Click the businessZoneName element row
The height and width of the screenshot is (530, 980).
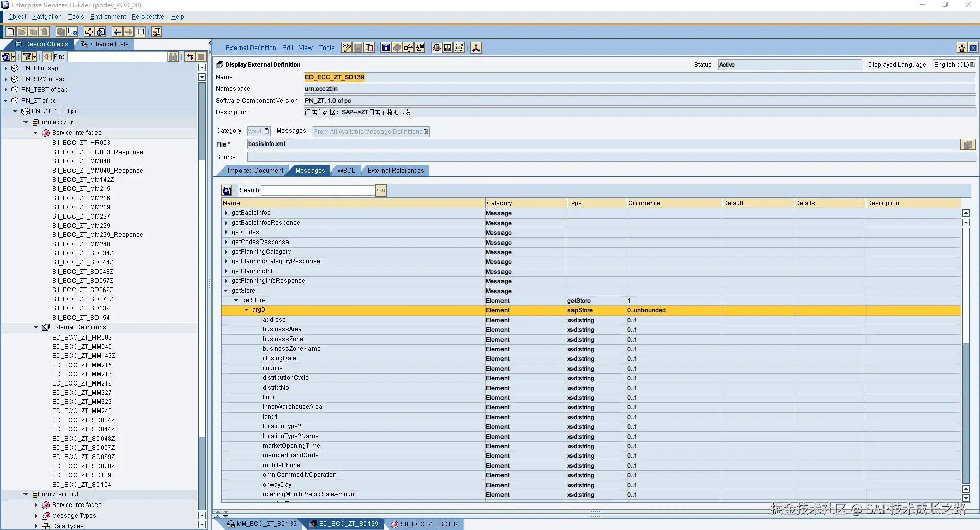coord(591,349)
